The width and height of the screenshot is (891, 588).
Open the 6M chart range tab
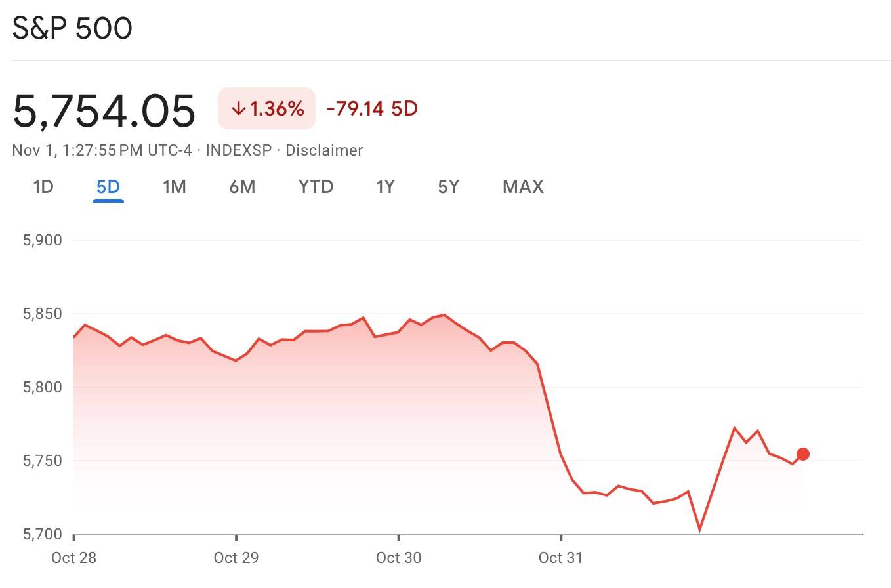click(242, 187)
